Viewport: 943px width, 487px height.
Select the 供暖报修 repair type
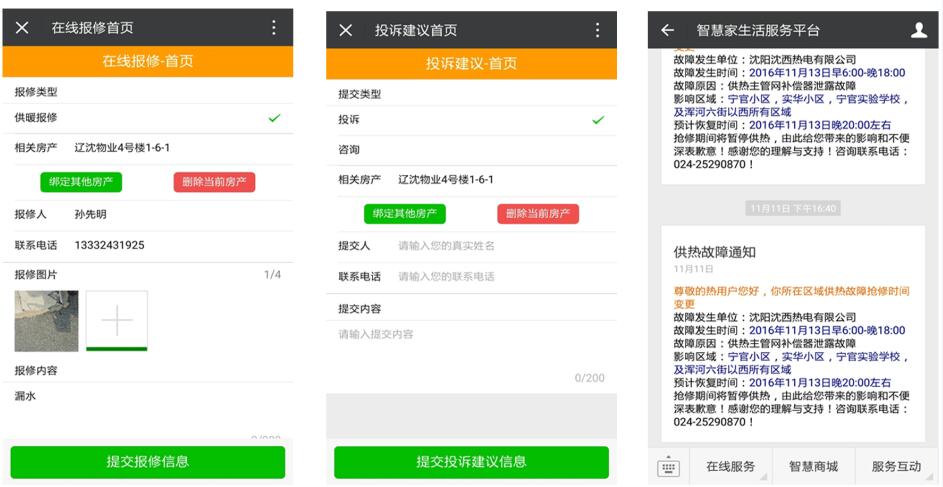point(147,118)
